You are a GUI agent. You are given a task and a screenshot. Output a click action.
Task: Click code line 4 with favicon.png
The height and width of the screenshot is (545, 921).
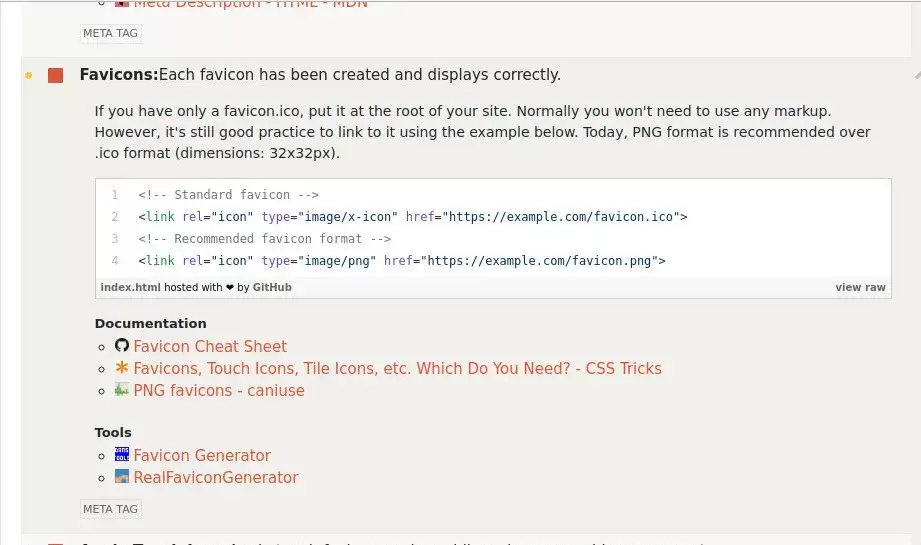[401, 261]
